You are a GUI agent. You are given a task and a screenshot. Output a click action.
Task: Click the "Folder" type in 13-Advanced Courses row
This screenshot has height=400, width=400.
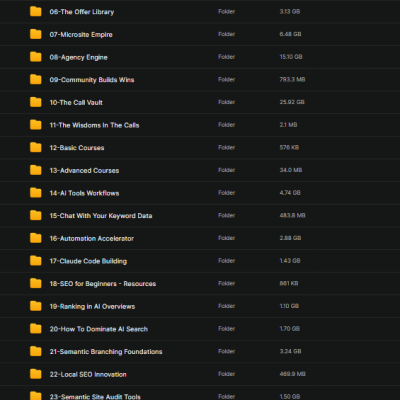[x=227, y=170]
